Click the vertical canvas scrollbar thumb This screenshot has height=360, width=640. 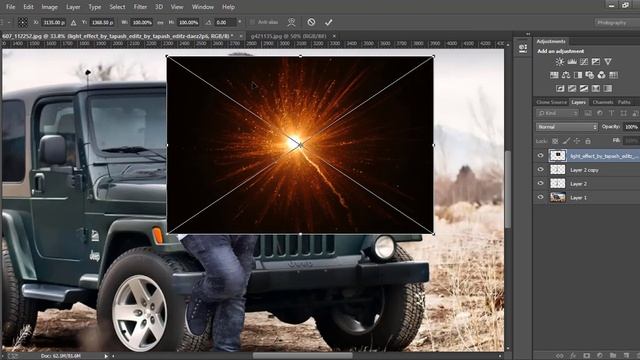click(508, 189)
